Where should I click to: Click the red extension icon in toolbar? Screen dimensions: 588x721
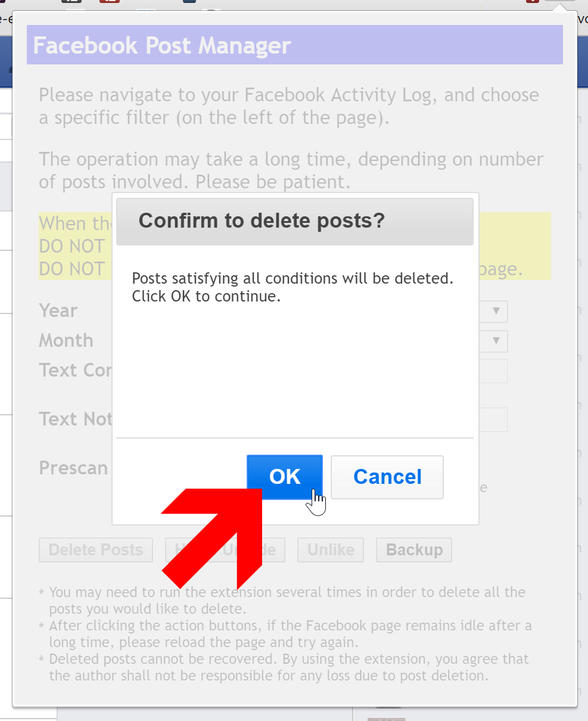pos(532,2)
